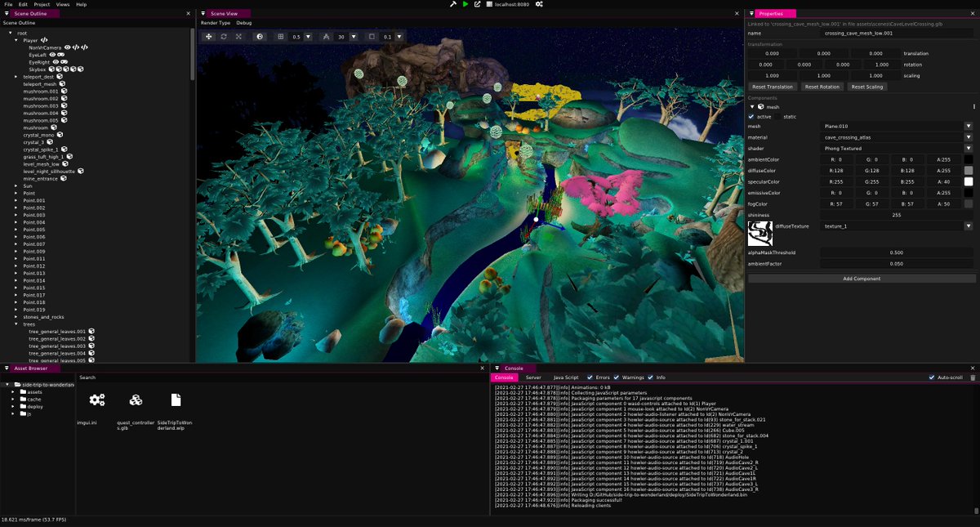Click the angle snap icon in Scene View toolbar
This screenshot has width=980, height=527.
(327, 37)
